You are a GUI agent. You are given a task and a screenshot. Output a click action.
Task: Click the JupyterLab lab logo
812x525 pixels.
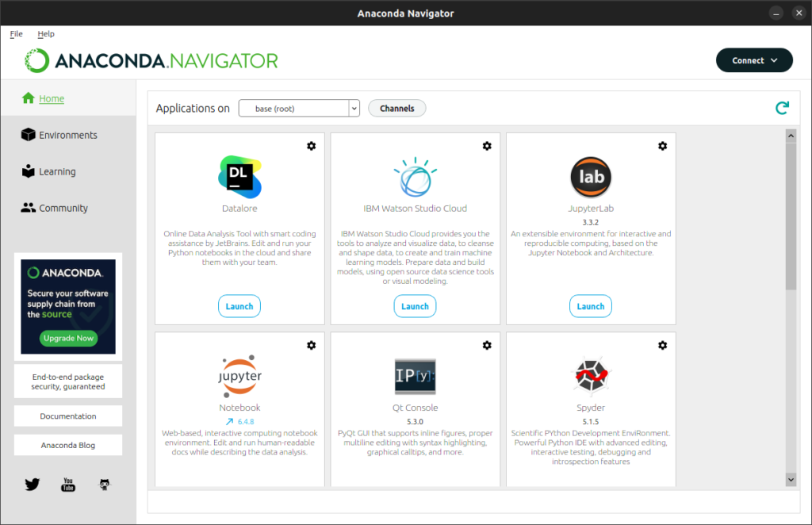click(591, 177)
